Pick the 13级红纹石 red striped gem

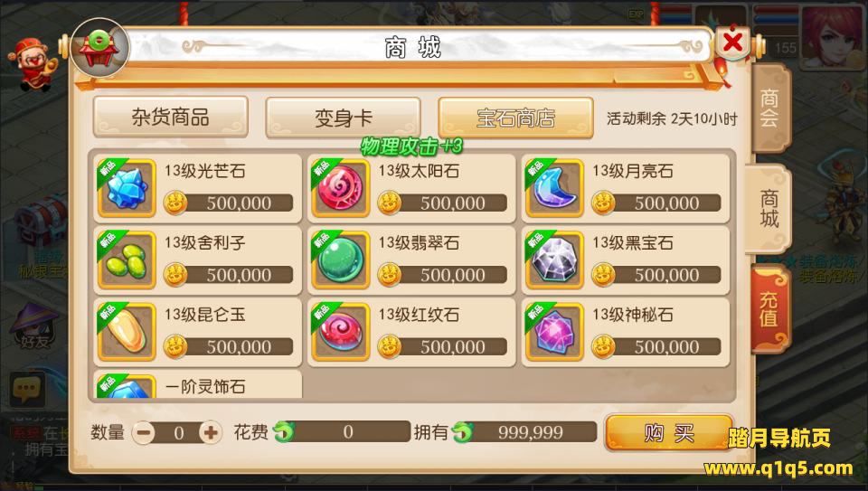click(341, 332)
